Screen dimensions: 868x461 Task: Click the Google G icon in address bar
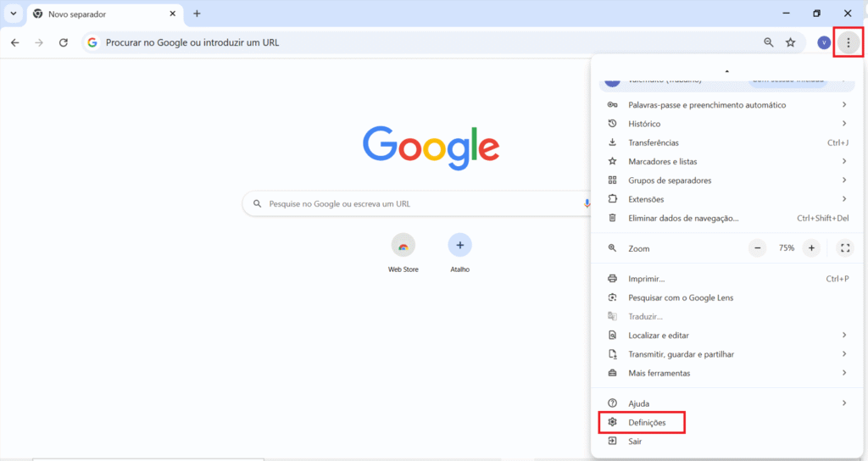[92, 42]
